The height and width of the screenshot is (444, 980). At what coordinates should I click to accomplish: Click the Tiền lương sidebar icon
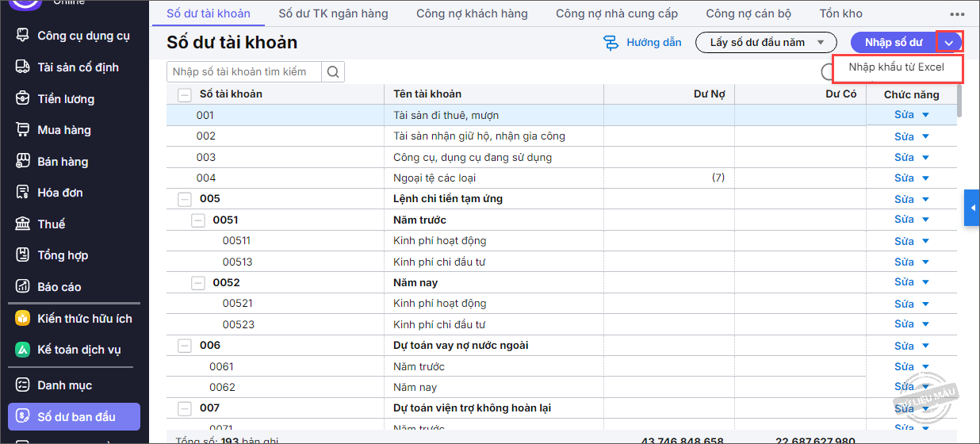23,99
